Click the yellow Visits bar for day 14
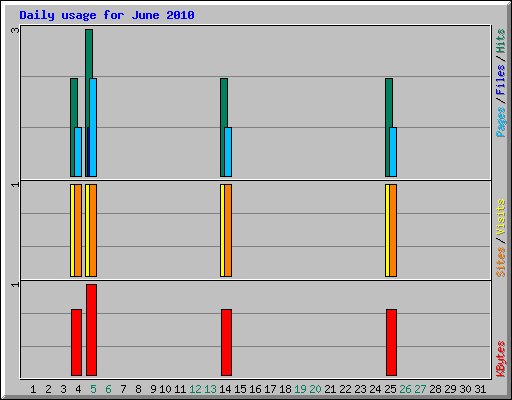Image resolution: width=512 pixels, height=400 pixels. (222, 230)
